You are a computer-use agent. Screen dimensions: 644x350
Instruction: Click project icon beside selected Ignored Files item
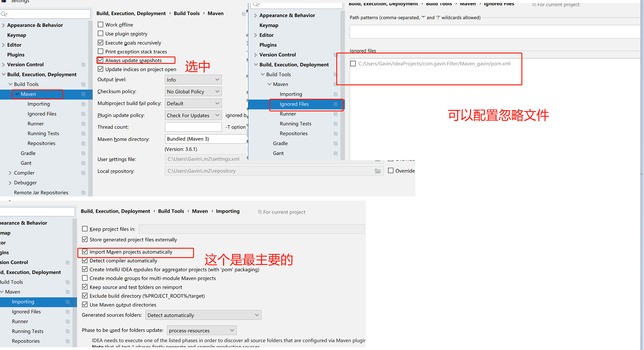335,104
